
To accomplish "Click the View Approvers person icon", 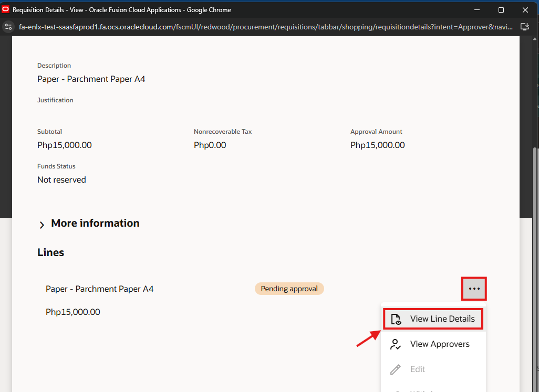I will click(x=395, y=344).
